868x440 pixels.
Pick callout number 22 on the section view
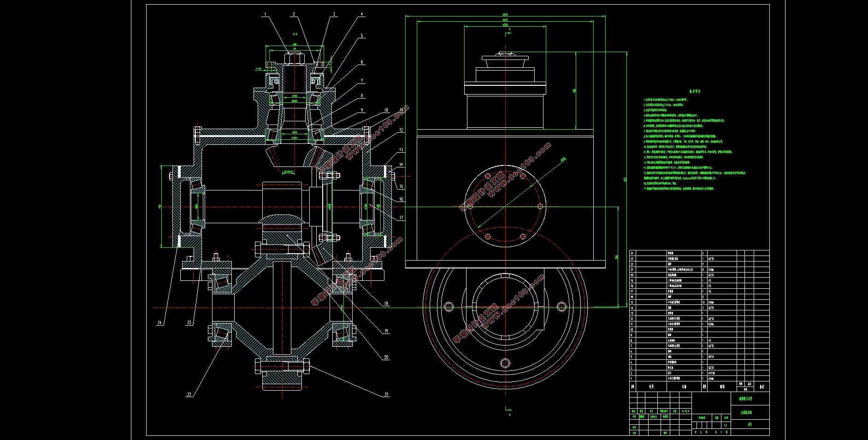189,395
